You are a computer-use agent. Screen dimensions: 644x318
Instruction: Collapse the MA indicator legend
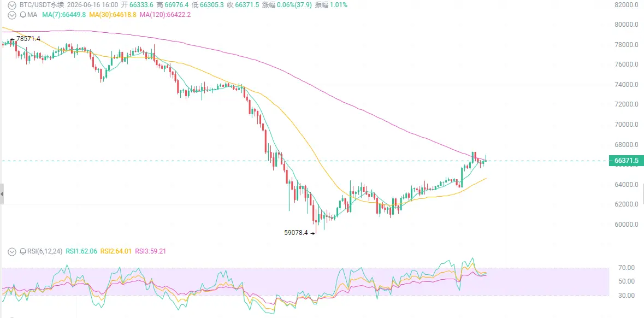point(13,15)
